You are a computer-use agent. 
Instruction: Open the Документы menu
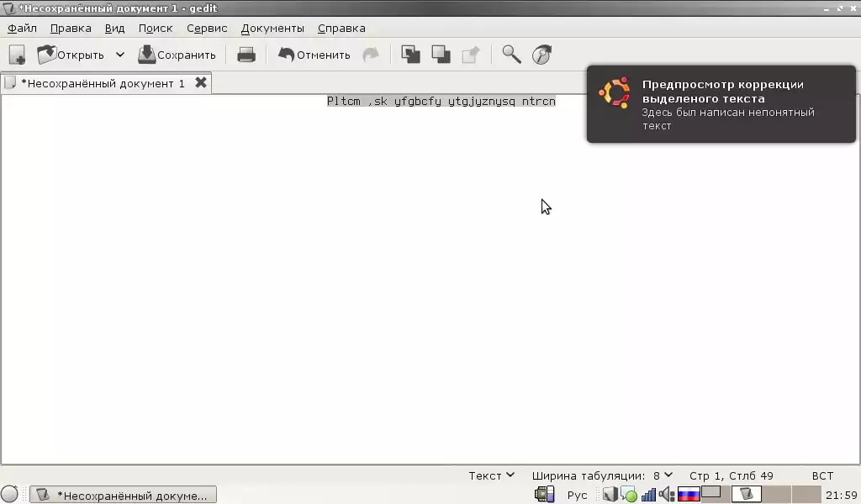tap(272, 28)
